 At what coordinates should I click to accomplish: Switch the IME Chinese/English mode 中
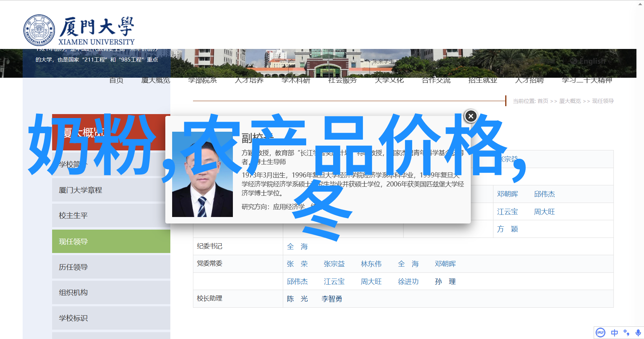615,333
